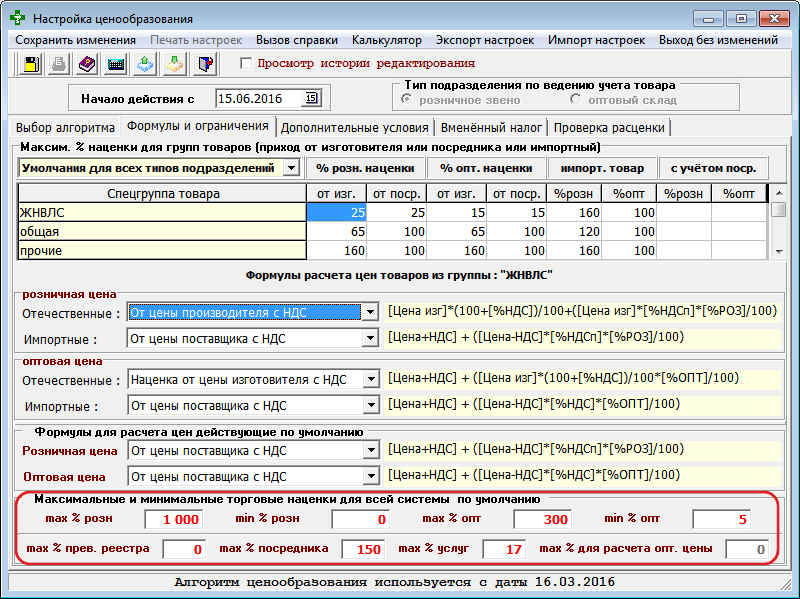This screenshot has height=599, width=800.
Task: Open 'Умолчания для всех типов подразделений' dropdown
Action: 291,168
